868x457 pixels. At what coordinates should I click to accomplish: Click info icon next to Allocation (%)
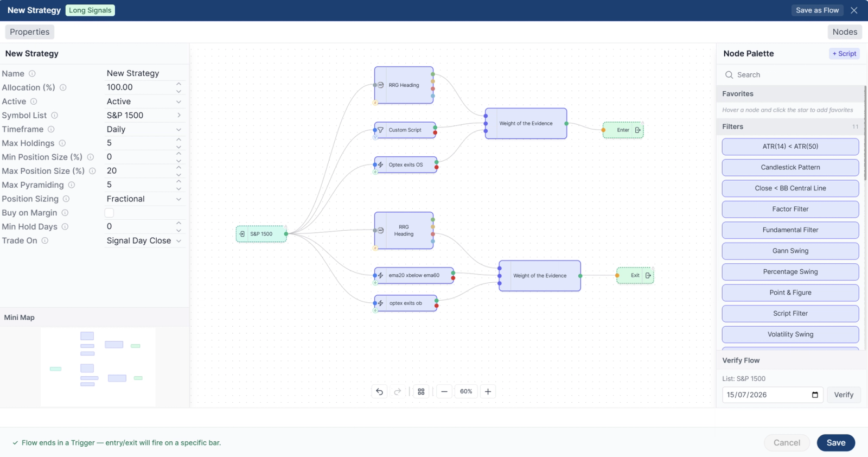(x=63, y=87)
